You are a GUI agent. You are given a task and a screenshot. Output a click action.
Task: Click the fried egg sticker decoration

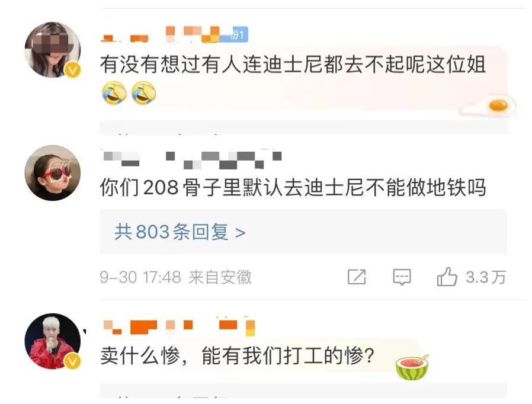coord(488,106)
